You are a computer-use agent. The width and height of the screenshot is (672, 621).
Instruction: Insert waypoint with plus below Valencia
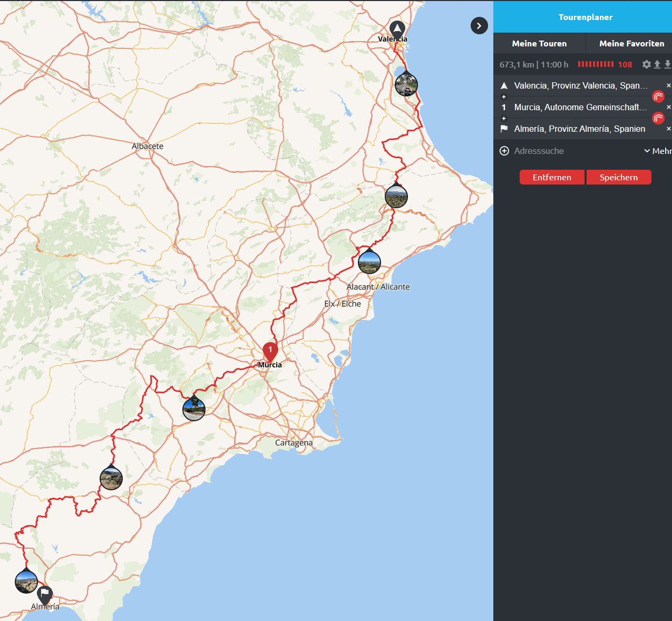coord(504,97)
